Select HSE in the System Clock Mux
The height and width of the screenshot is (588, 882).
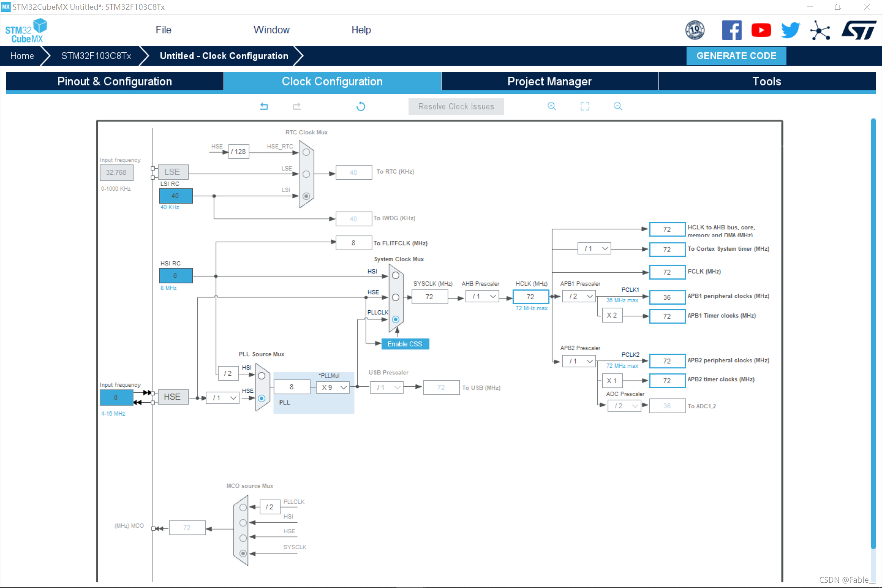tap(396, 298)
